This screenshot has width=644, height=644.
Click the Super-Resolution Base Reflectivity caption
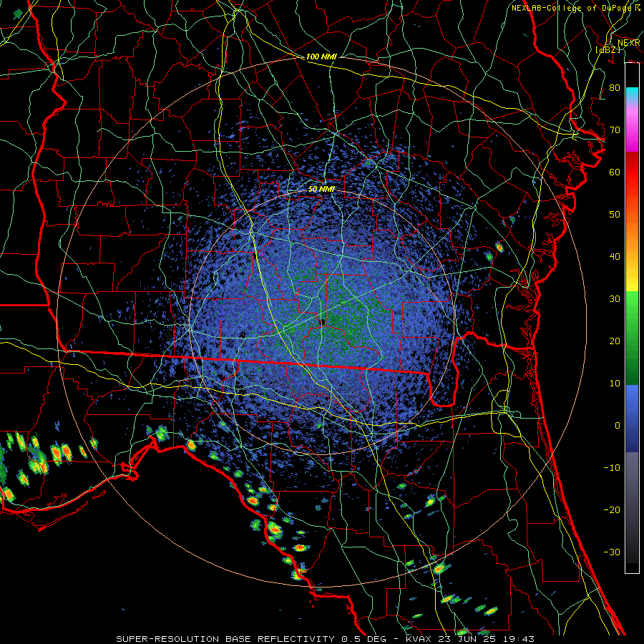(326, 639)
